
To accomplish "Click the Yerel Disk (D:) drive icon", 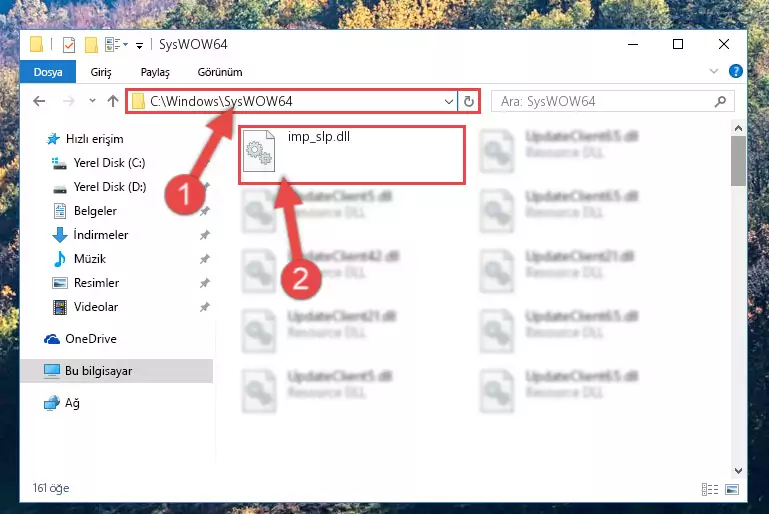I will [59, 189].
